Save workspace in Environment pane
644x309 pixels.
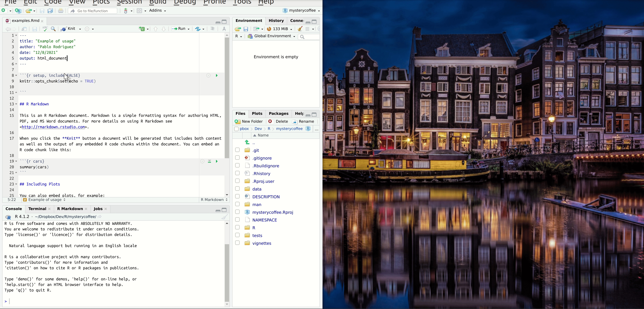point(246,29)
